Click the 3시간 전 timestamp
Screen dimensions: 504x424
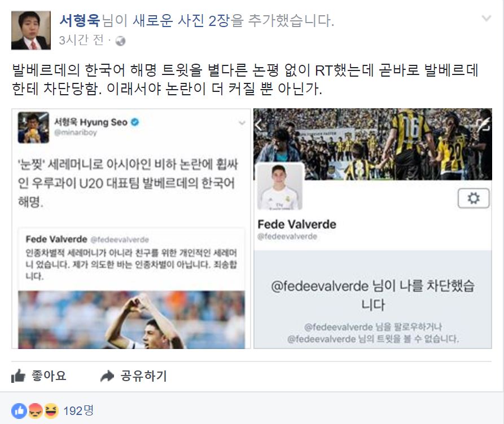click(81, 41)
